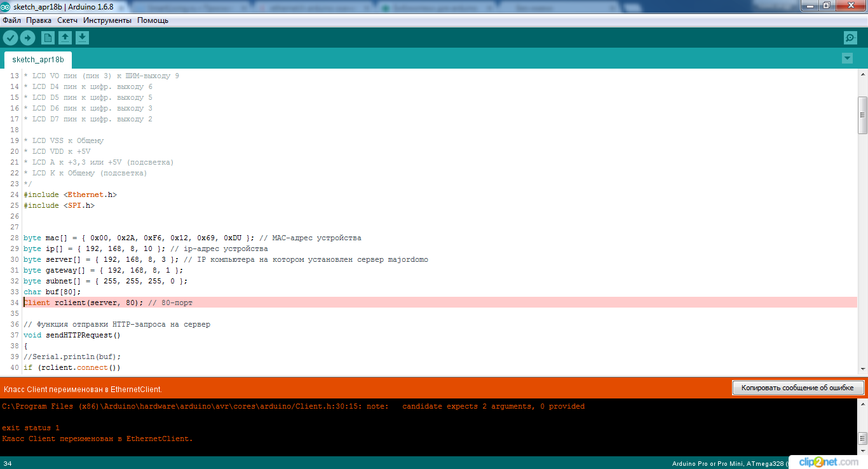Click the LCD V0 пин comment line
The height and width of the screenshot is (469, 868).
tap(101, 76)
